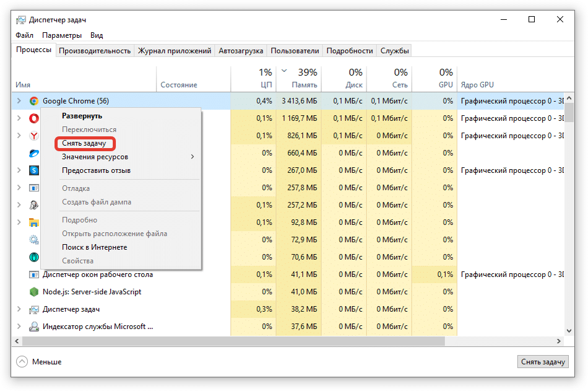Sort by the Диск column header
Viewport: 588px width, 391px height.
pyautogui.click(x=344, y=79)
